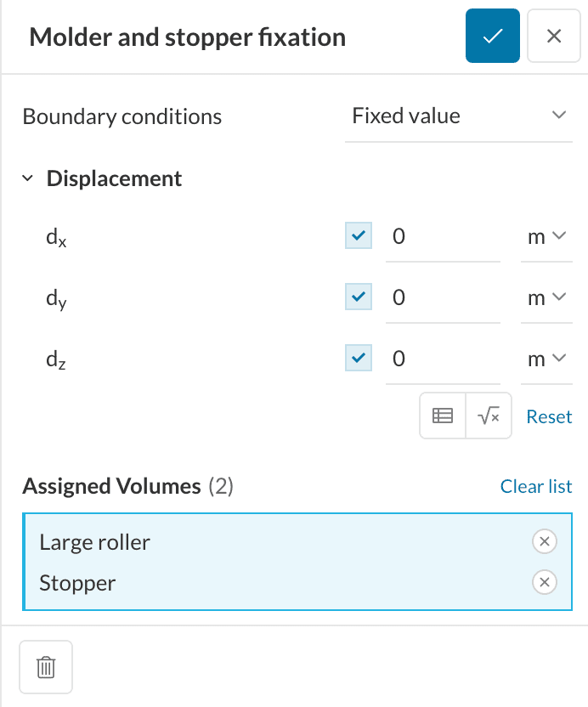
Task: Delete this boundary condition with trash icon
Action: 46,667
